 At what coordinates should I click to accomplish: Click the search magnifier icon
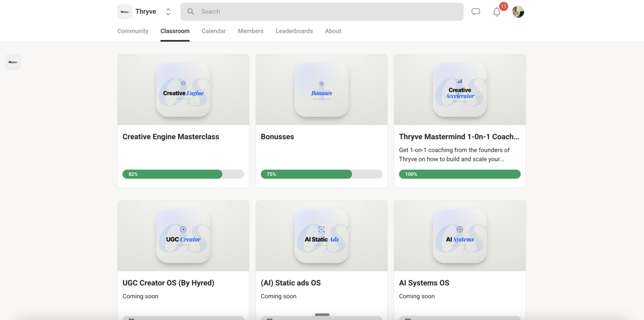[x=191, y=12]
